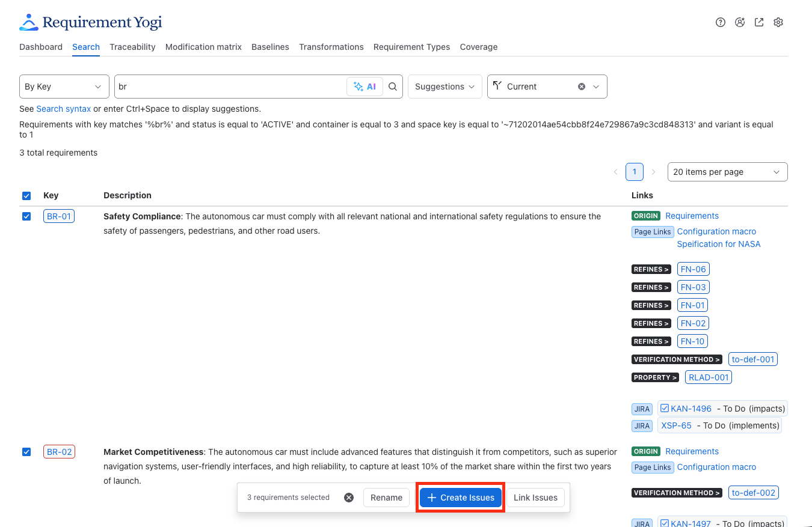812x527 pixels.
Task: Click the help question mark icon
Action: [x=721, y=22]
